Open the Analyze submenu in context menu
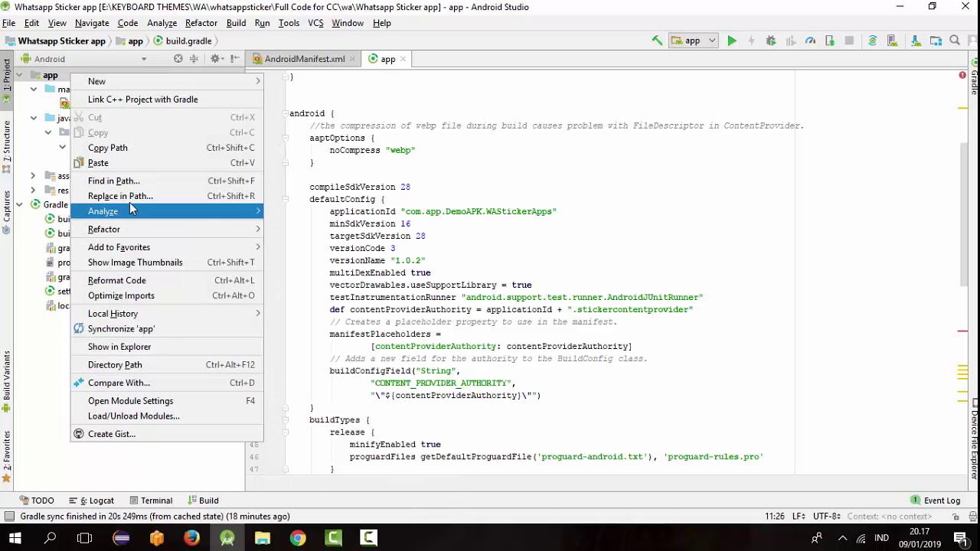 pyautogui.click(x=167, y=211)
